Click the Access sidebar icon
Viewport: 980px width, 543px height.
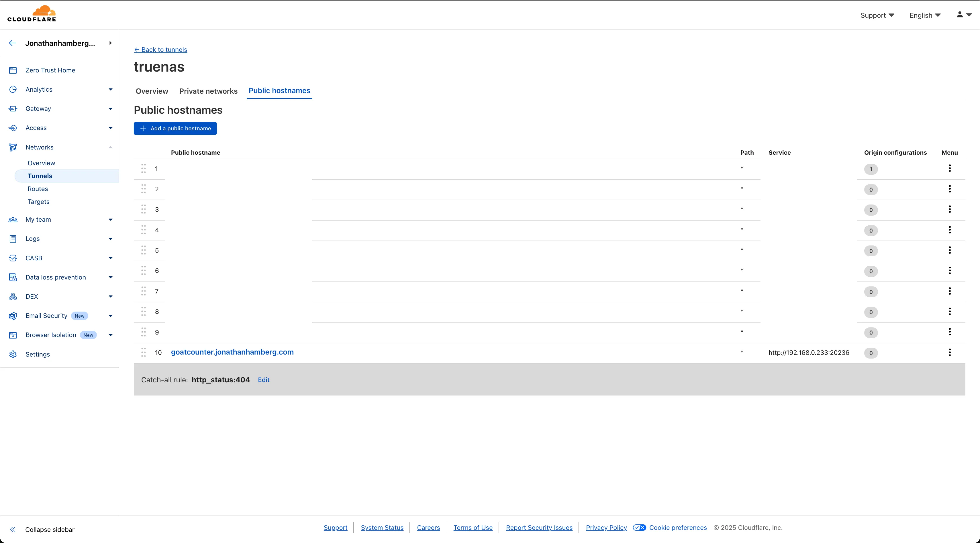click(13, 128)
